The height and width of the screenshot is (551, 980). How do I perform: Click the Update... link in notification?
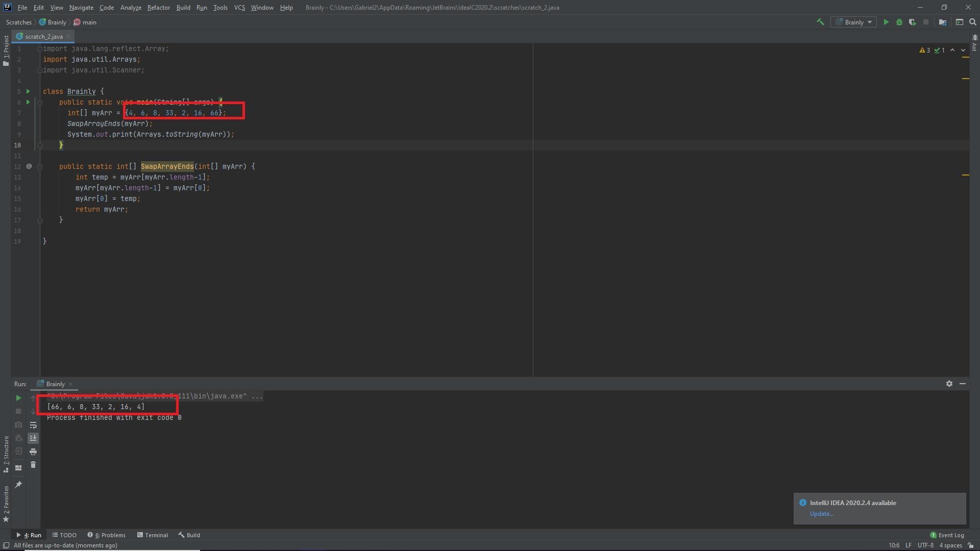[x=821, y=514]
